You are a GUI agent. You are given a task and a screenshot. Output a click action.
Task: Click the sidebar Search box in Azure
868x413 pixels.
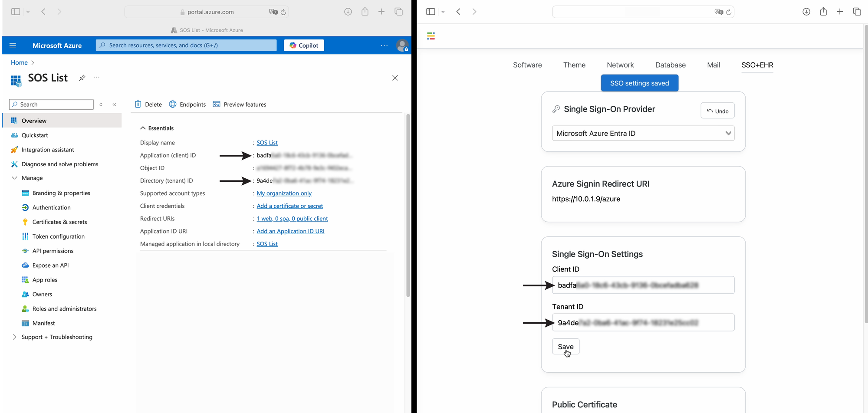(51, 104)
